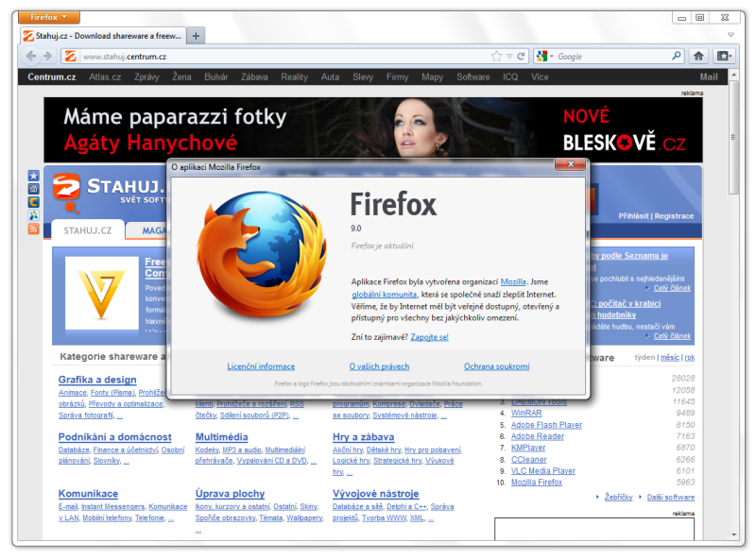Open O vašich právech link
The height and width of the screenshot is (559, 756).
coord(379,366)
